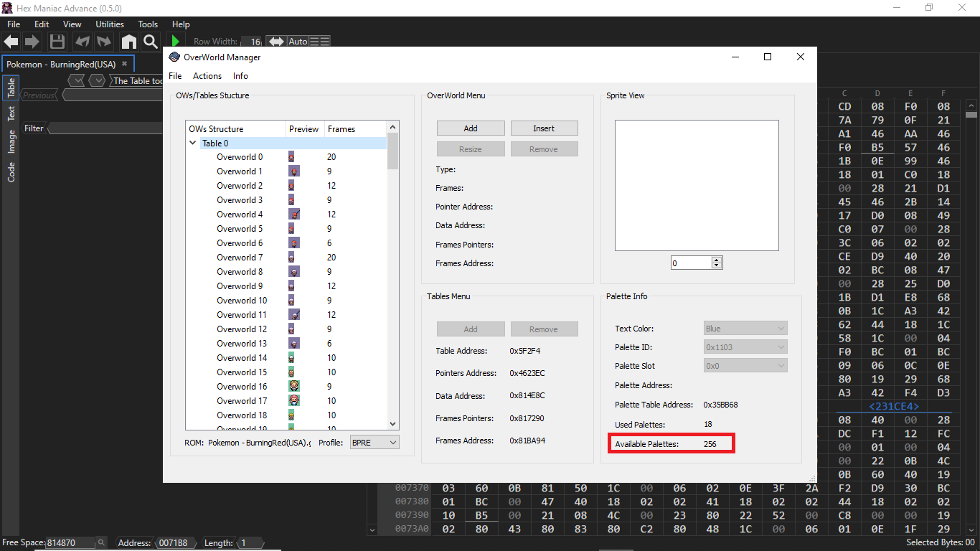Click the back arrow navigation icon
Screen dimensions: 980x551
coord(11,42)
